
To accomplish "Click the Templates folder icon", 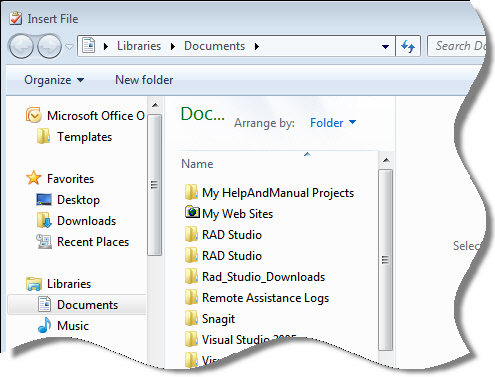I will coord(44,136).
